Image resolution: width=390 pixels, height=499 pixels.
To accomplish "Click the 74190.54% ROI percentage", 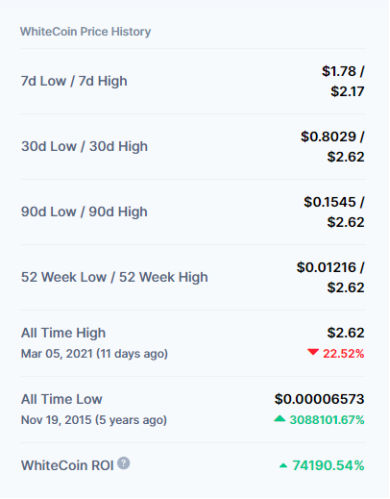I will [328, 465].
